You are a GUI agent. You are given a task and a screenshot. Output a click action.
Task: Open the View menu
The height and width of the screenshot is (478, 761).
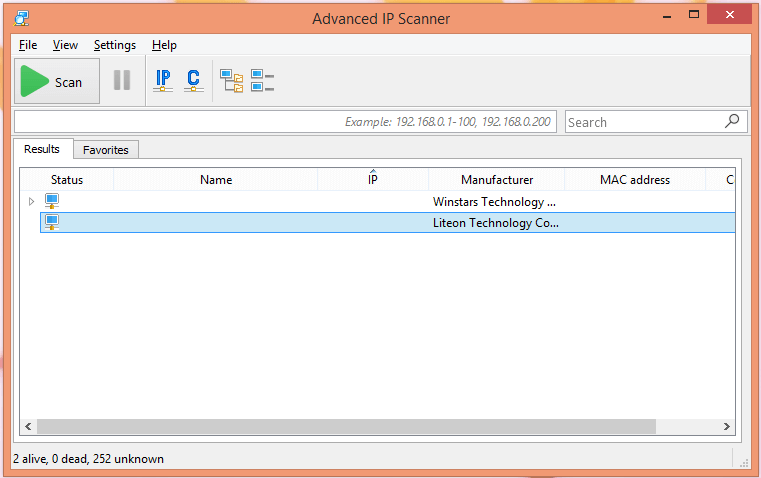point(65,45)
